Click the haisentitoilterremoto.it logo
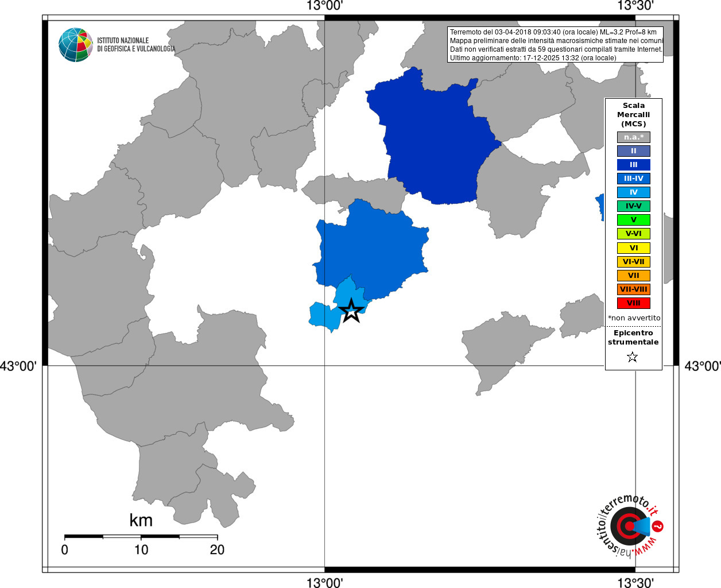The width and height of the screenshot is (721, 588). pos(630,525)
